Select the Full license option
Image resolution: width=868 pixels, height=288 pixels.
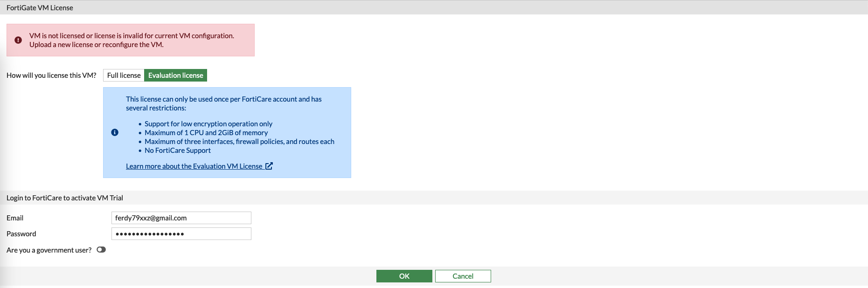(x=124, y=75)
